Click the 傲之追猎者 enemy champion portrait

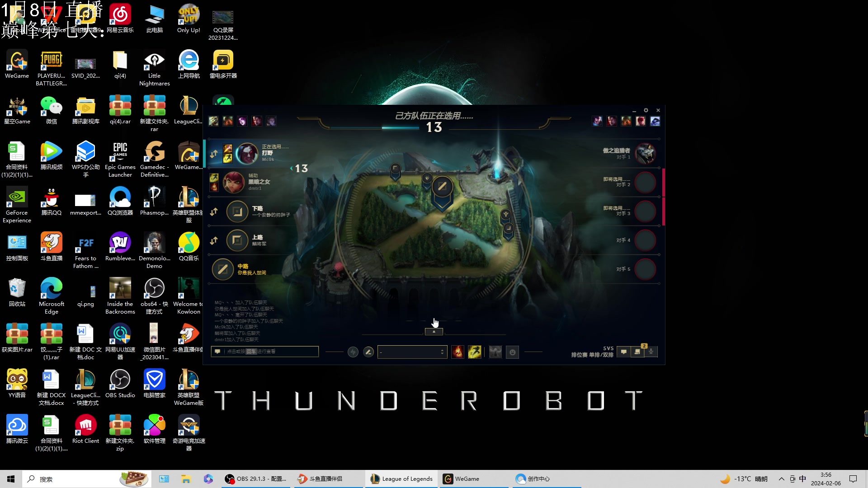click(x=646, y=154)
